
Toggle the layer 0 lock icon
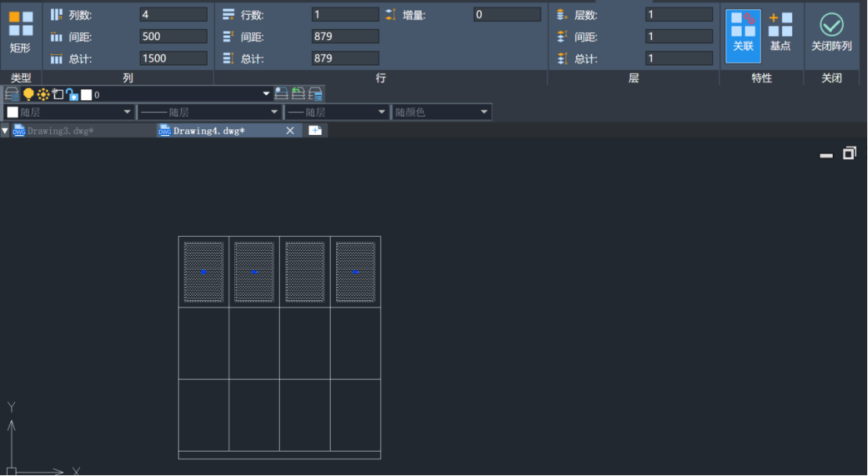tap(71, 94)
